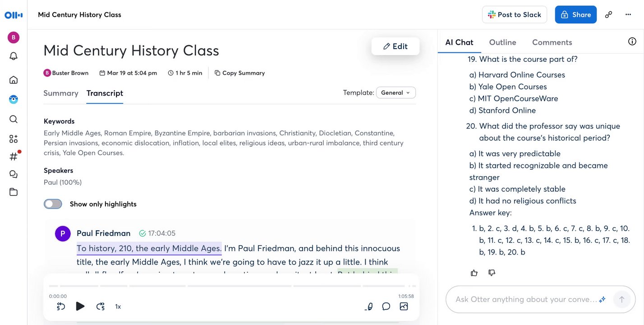This screenshot has width=644, height=325.
Task: Add a comment from player bar
Action: pos(386,306)
